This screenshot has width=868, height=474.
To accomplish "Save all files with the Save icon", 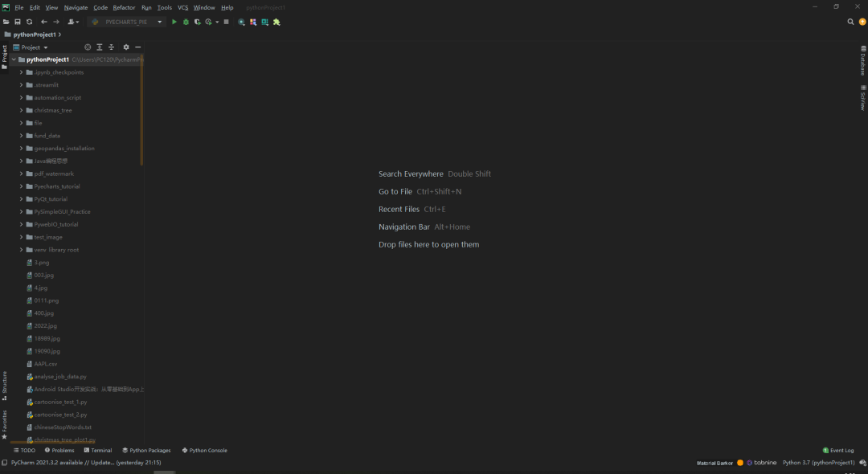I will coord(17,22).
